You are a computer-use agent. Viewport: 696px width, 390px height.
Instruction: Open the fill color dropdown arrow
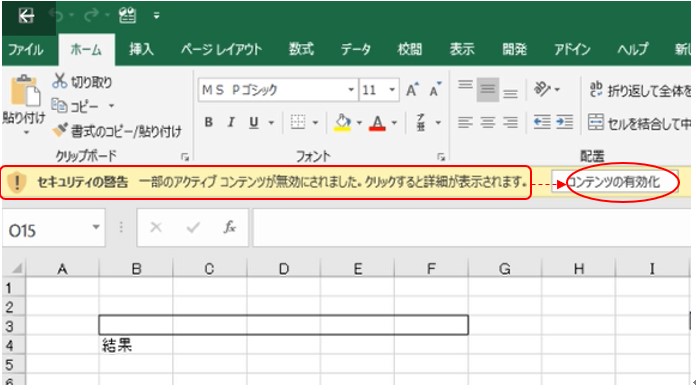pos(359,122)
